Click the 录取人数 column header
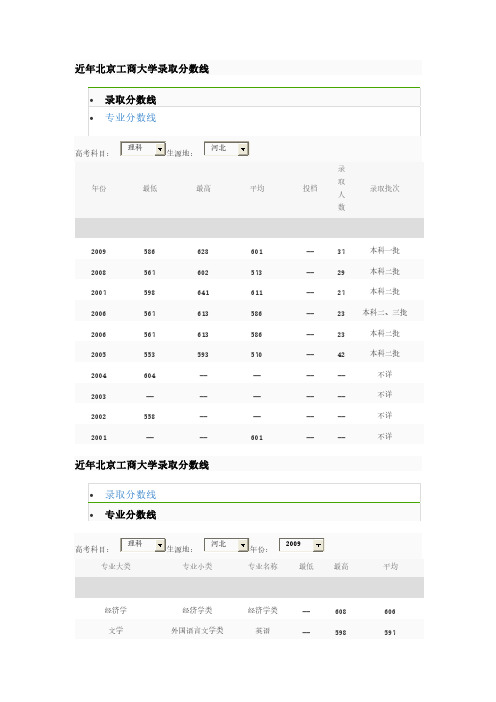This screenshot has height=702, width=496. [x=342, y=188]
